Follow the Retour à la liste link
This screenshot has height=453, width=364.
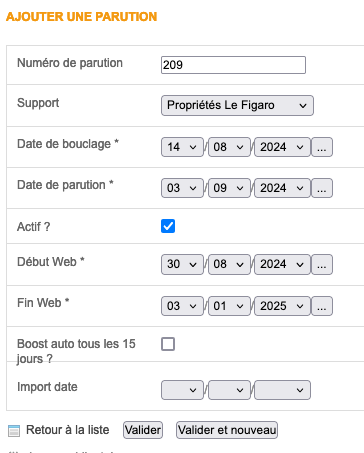point(68,430)
